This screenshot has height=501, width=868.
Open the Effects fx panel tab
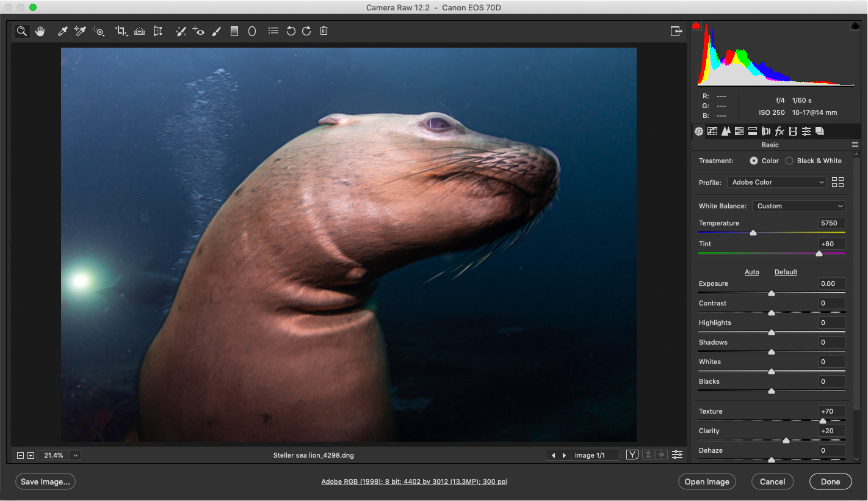tap(779, 131)
